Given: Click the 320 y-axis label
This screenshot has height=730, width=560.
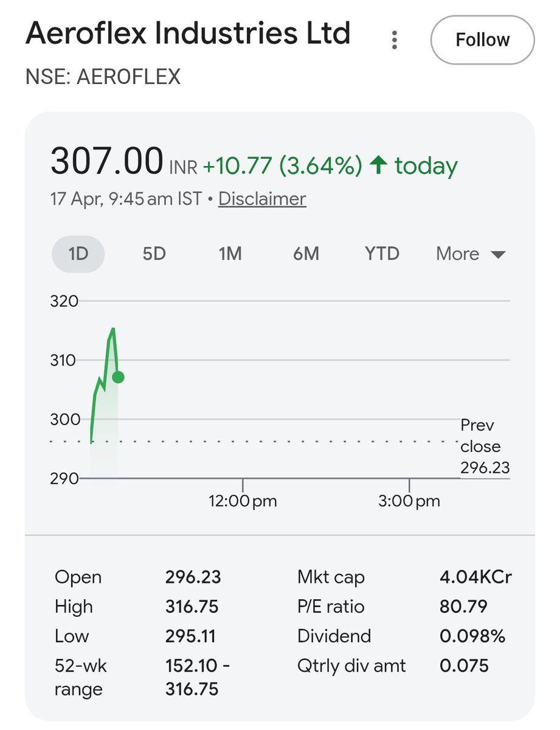Looking at the screenshot, I should click(64, 301).
